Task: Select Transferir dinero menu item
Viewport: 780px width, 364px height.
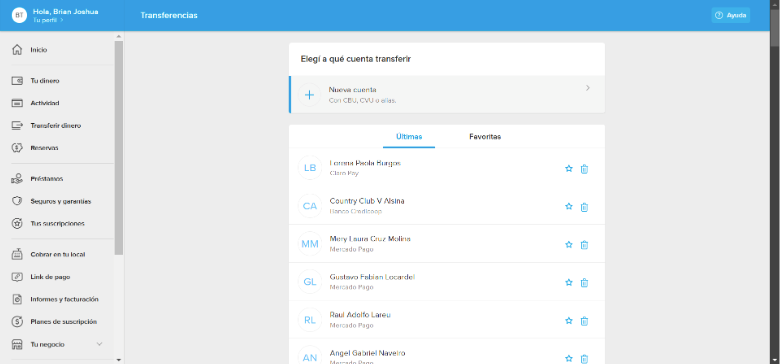Action: pyautogui.click(x=56, y=126)
